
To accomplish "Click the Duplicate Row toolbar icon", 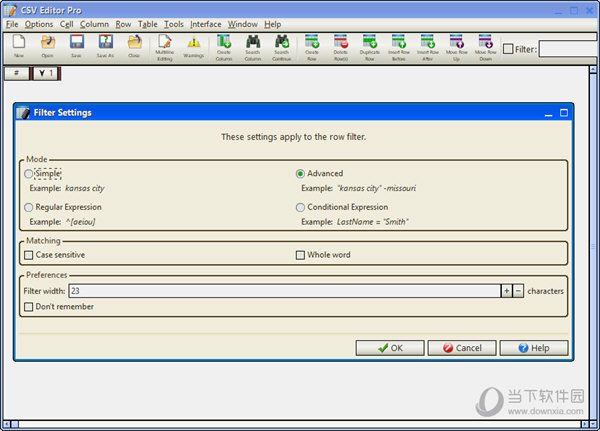I will click(370, 48).
